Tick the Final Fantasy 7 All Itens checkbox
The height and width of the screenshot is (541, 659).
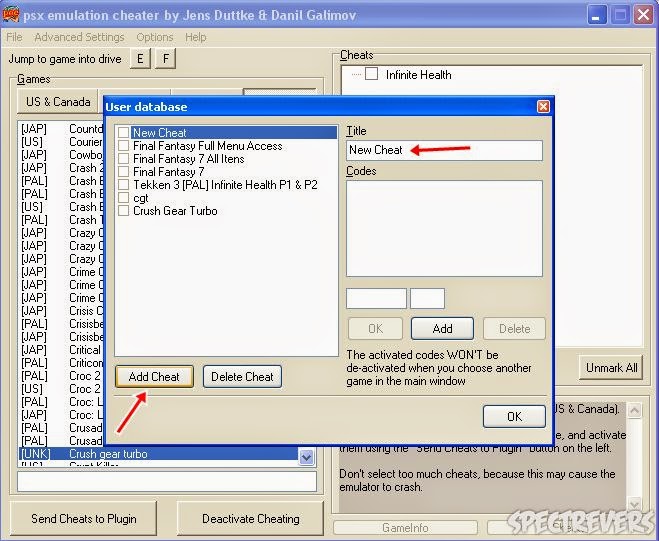[x=123, y=158]
